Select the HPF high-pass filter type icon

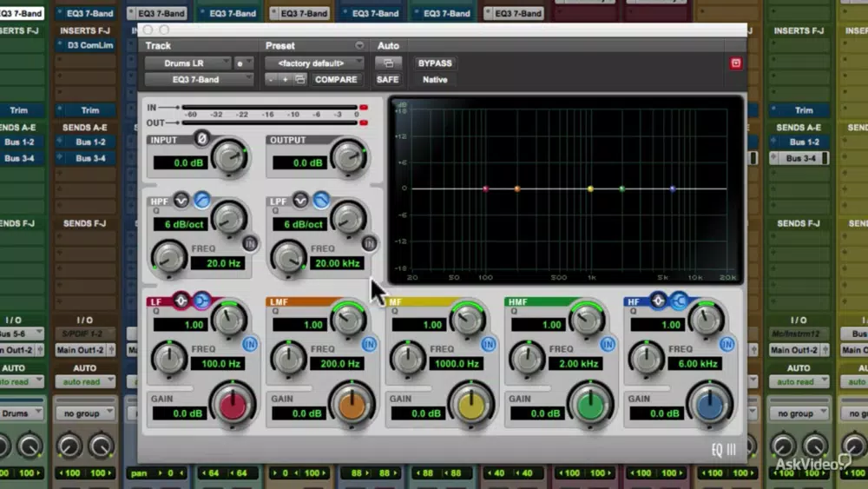tap(202, 200)
